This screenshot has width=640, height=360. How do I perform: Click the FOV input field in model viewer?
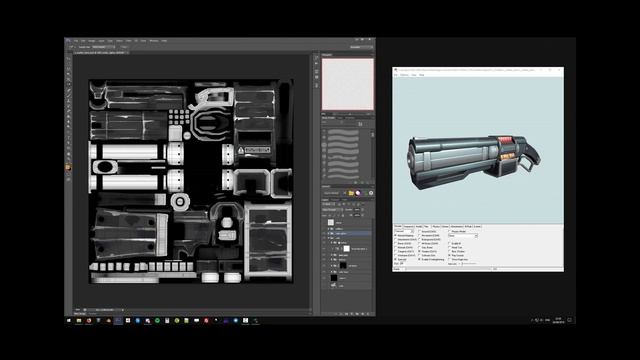click(x=402, y=264)
